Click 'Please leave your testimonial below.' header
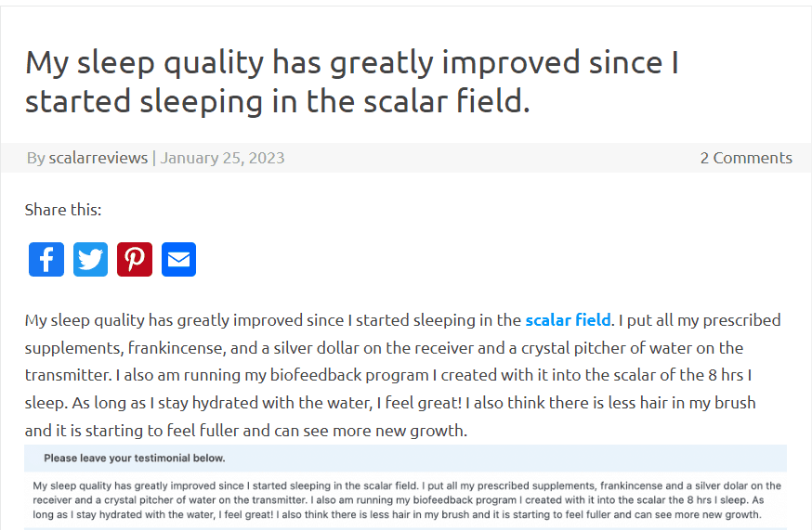Image resolution: width=812 pixels, height=530 pixels. (x=135, y=459)
